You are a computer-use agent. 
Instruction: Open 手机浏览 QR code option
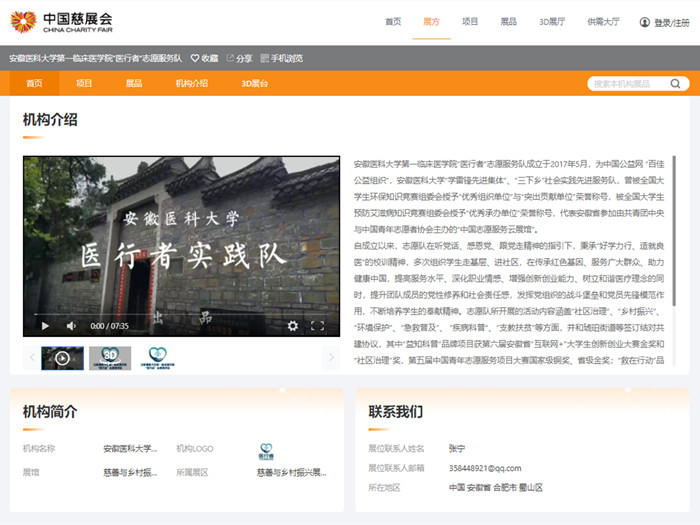(x=264, y=59)
